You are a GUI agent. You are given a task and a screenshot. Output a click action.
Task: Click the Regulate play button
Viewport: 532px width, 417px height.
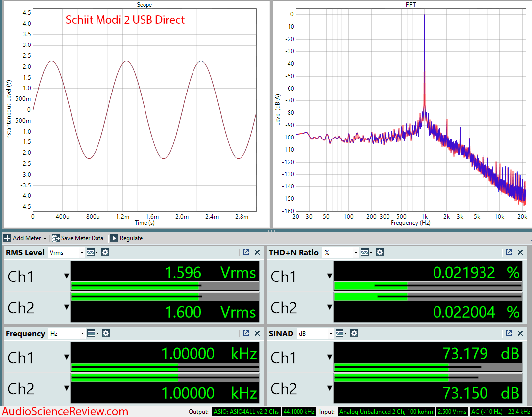pos(114,238)
